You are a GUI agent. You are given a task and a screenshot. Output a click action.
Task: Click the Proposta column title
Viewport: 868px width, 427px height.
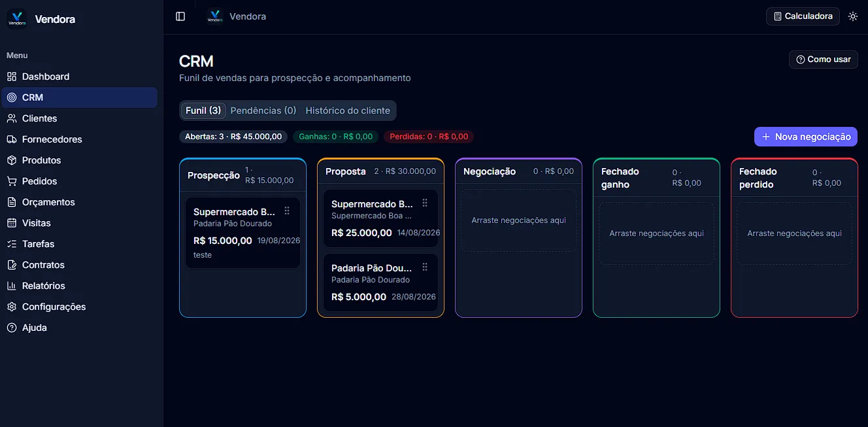point(346,171)
